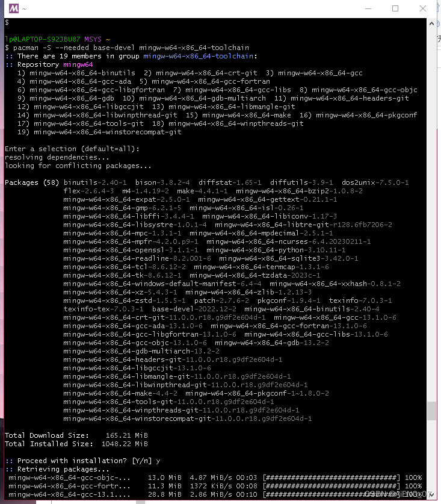
Task: Click mingw-w64-x86_64-sqlite3-3.42.0-1 package
Action: (288, 258)
